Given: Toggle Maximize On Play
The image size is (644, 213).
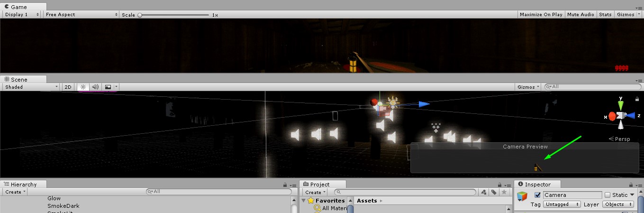Looking at the screenshot, I should [x=541, y=14].
